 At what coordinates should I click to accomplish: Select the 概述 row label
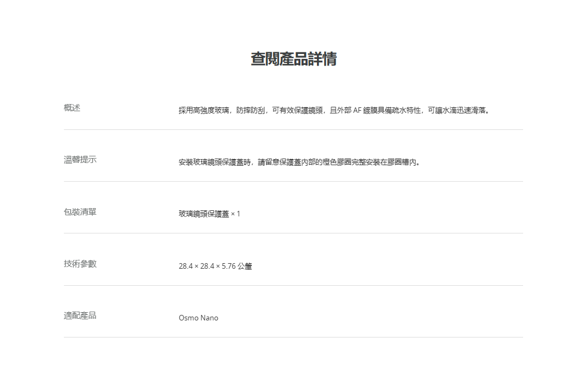[x=72, y=108]
